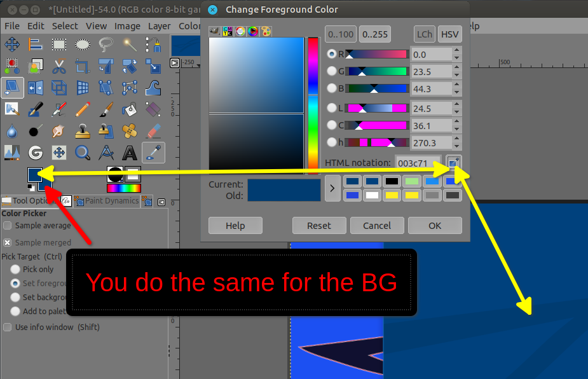Select the Crop tool
This screenshot has height=379, width=588.
(83, 66)
